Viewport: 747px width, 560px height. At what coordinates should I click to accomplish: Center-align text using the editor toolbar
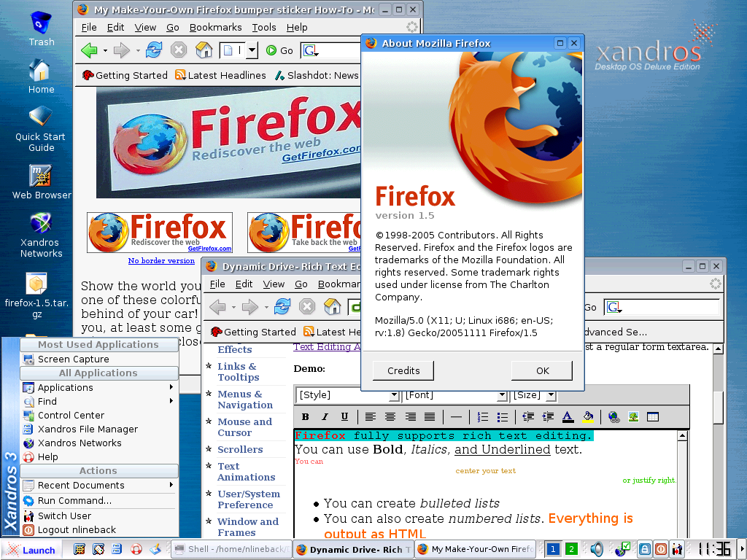(390, 417)
